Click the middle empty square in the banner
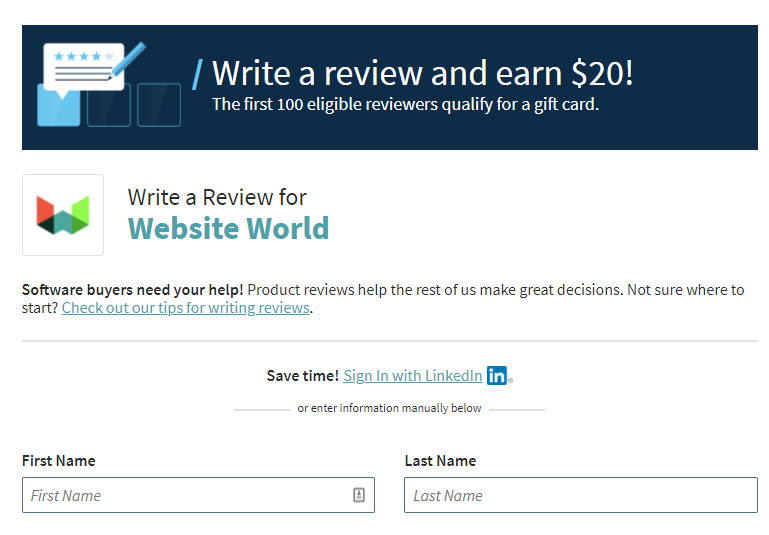Screen dimensions: 769x535 coord(109,105)
